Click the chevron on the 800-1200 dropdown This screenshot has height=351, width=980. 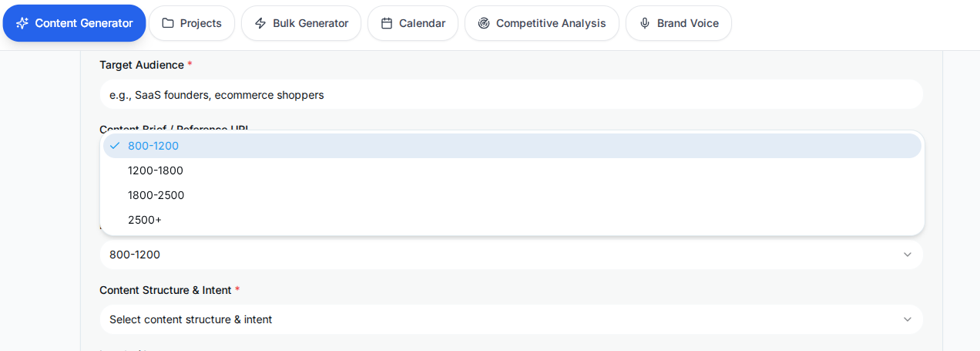tap(908, 255)
